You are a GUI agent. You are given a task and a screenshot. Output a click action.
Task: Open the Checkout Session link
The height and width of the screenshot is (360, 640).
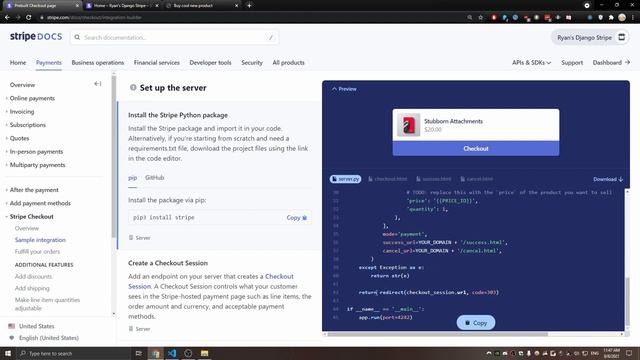[211, 281]
